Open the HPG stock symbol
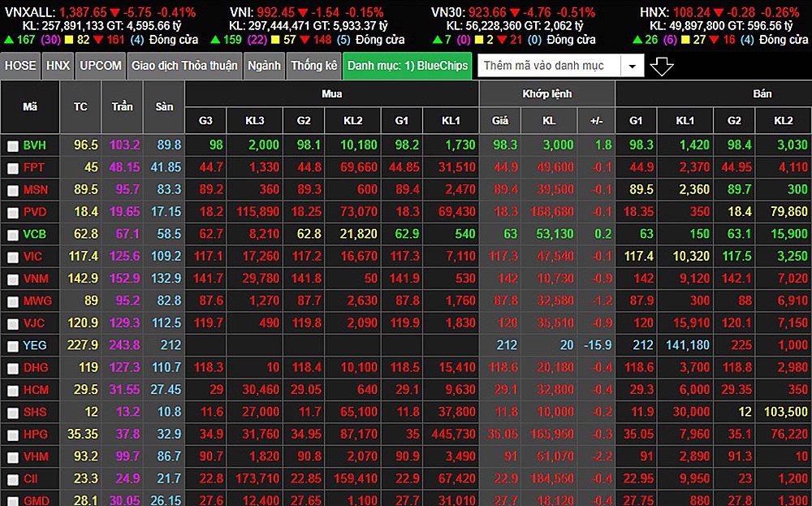812x506 pixels. pos(36,435)
